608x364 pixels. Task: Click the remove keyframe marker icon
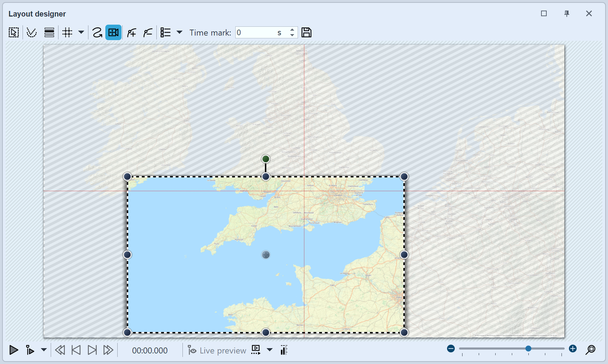pyautogui.click(x=148, y=32)
